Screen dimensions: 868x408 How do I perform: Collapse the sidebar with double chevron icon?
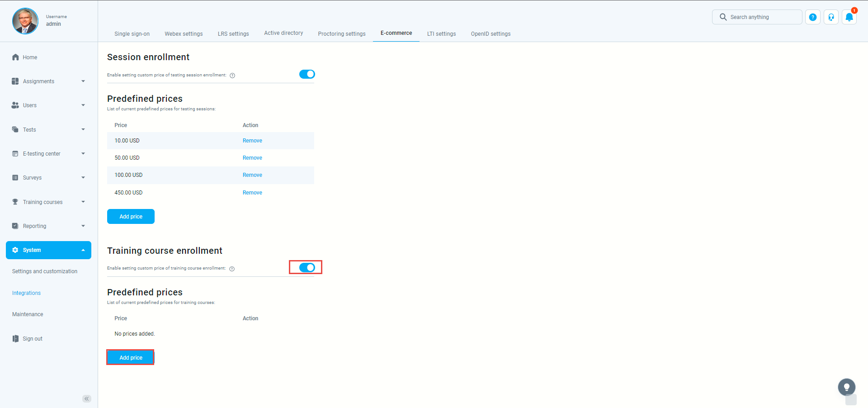point(87,399)
